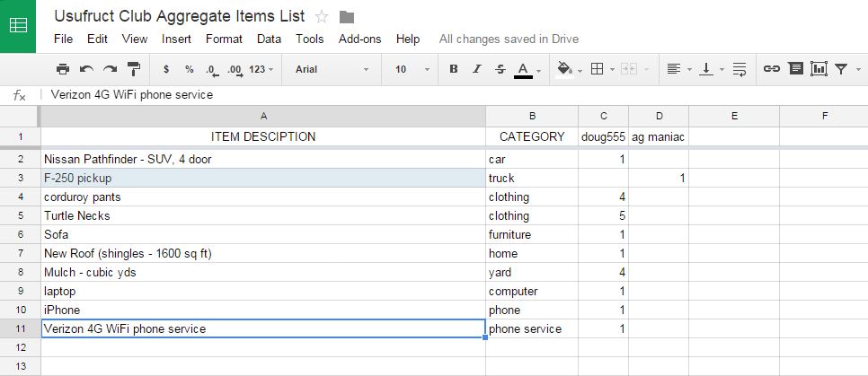
Task: Undo the last action
Action: point(86,69)
